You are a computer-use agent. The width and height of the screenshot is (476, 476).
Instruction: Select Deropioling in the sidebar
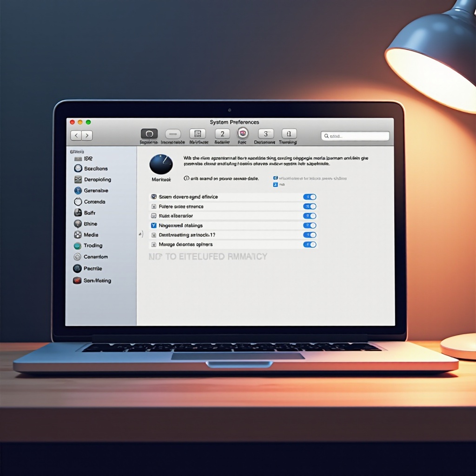tap(93, 179)
